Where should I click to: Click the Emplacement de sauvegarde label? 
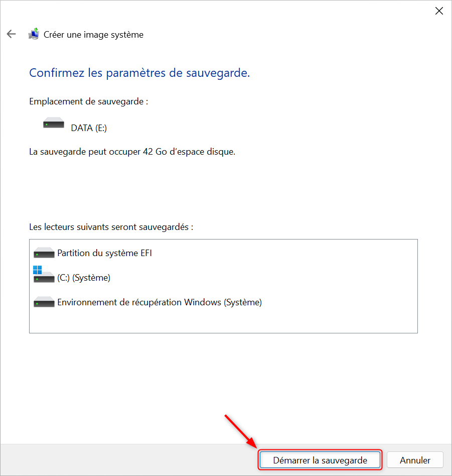(x=89, y=101)
